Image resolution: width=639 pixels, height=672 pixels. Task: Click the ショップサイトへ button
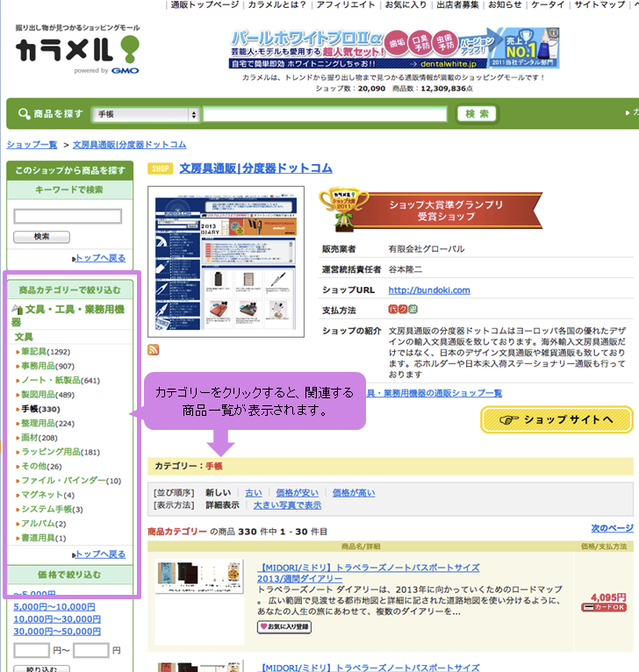(x=556, y=419)
